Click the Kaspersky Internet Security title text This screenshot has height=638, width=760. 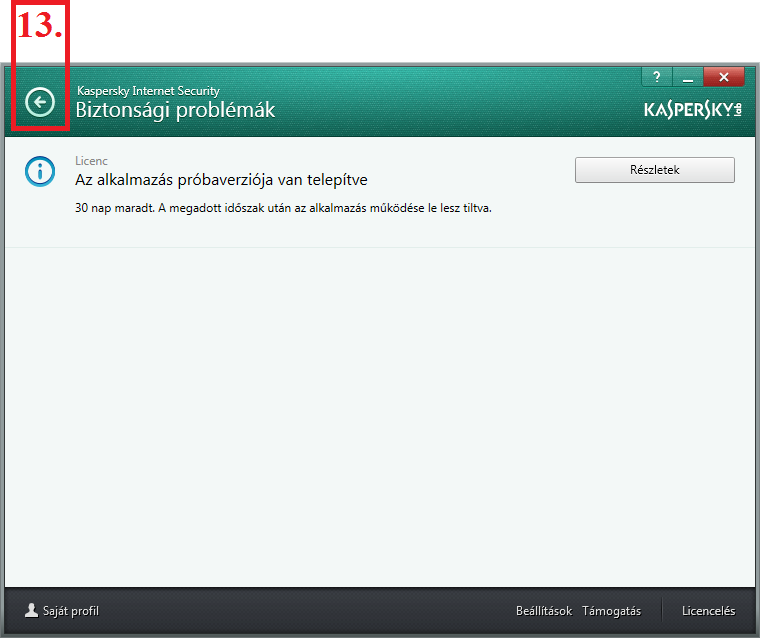click(148, 91)
